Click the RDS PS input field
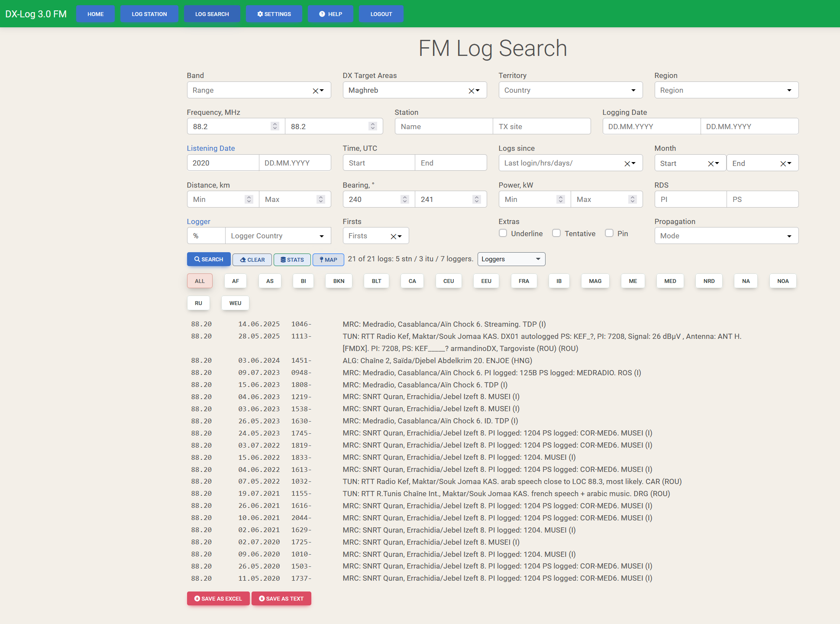 [762, 199]
